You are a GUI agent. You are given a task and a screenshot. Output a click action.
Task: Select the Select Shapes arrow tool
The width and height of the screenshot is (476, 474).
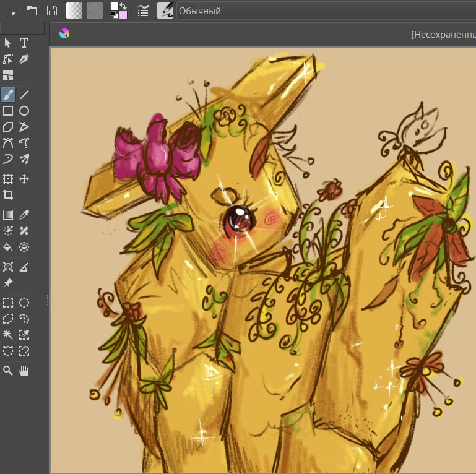(8, 43)
